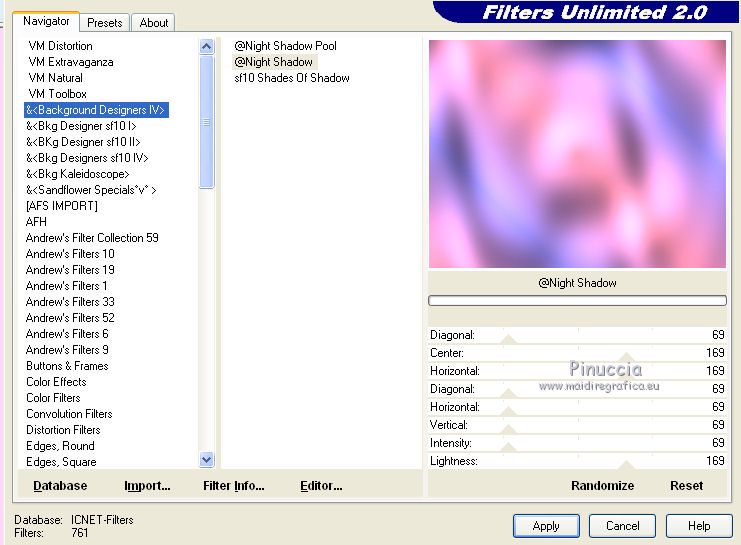The height and width of the screenshot is (545, 741).
Task: Click the scroll down arrow in filter list
Action: 207,459
